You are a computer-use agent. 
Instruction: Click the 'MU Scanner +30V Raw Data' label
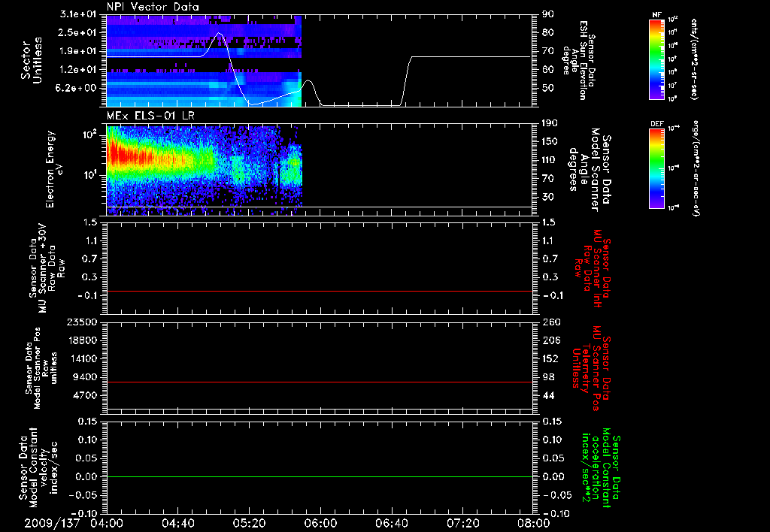(x=46, y=268)
